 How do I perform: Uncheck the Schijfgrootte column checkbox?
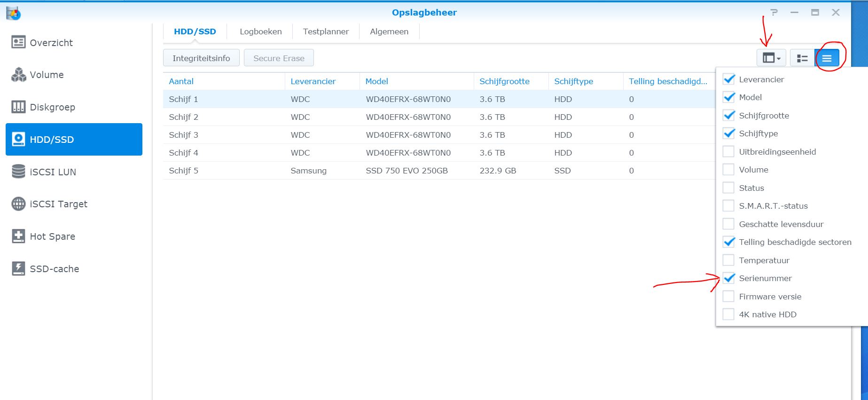coord(728,116)
